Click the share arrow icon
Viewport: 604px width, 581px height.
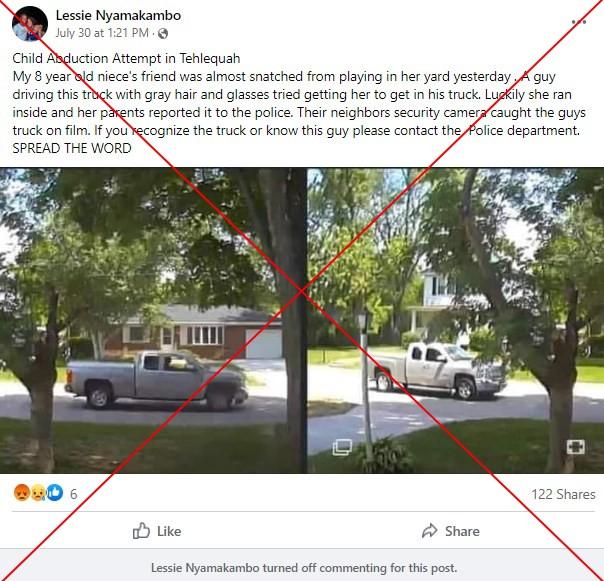(430, 531)
